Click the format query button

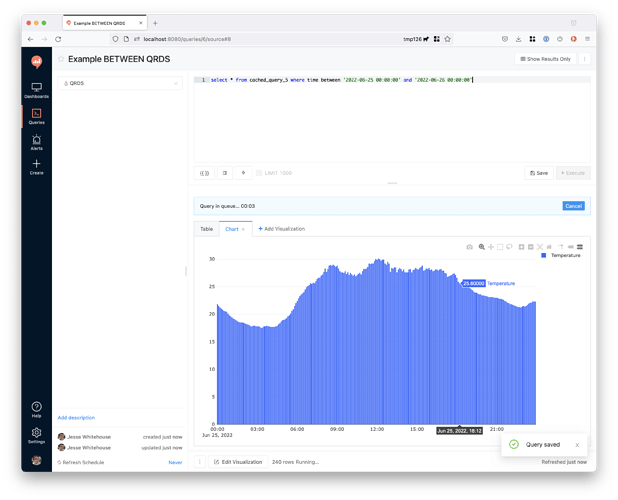[225, 173]
